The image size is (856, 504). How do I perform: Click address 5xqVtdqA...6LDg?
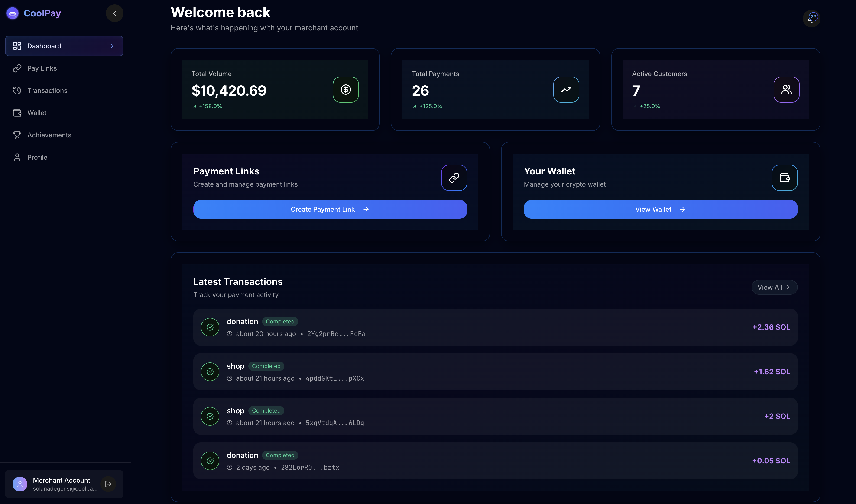335,423
